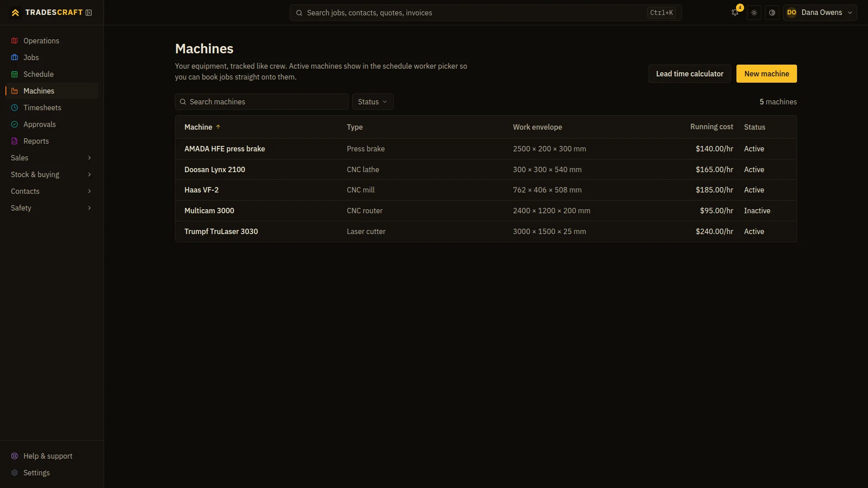
Task: Click the Approvals checkmark icon
Action: pyautogui.click(x=14, y=124)
